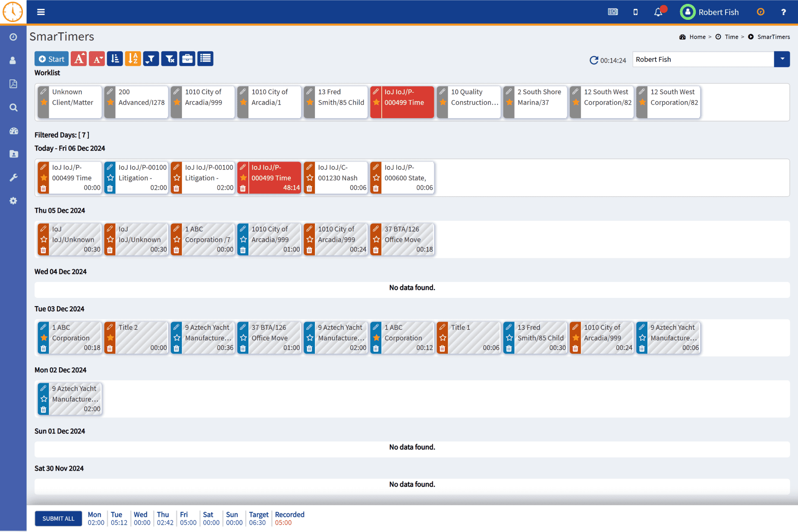Sort the worklist alphabetically

[x=133, y=59]
